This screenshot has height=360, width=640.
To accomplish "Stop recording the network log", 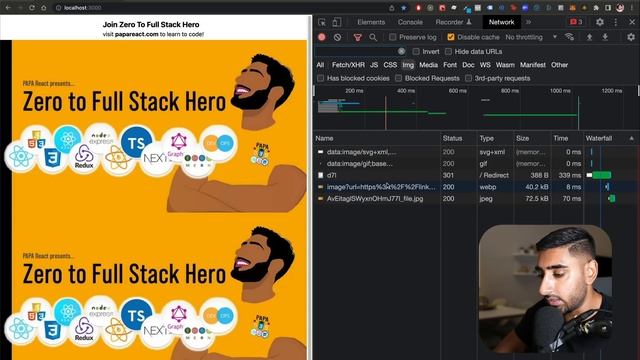I will click(322, 37).
